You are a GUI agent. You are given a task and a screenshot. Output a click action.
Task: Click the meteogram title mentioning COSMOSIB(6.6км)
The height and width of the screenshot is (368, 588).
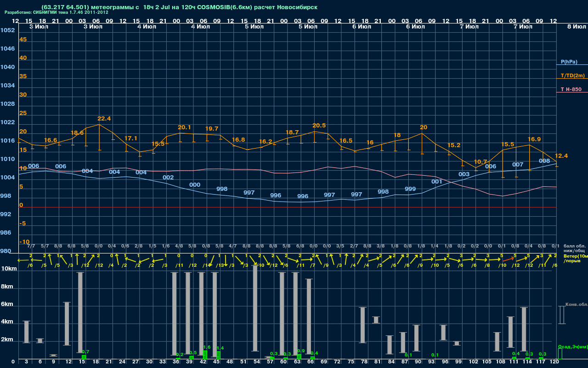coord(179,7)
